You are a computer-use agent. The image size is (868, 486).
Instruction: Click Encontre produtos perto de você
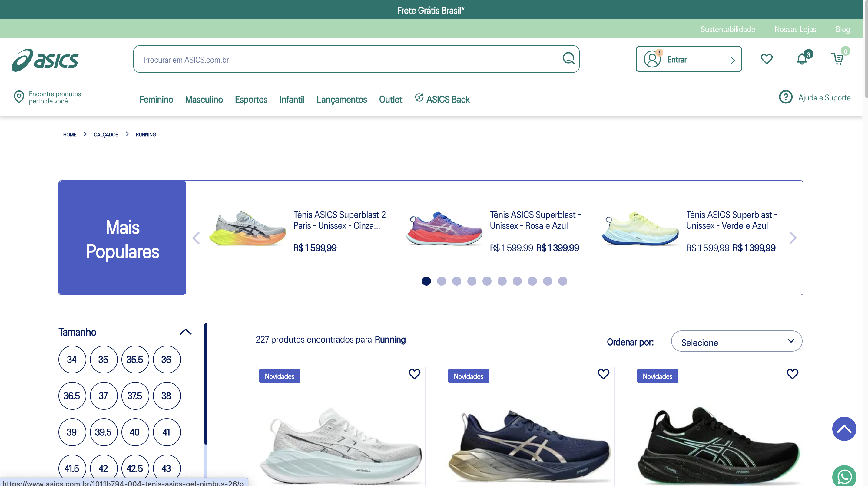55,97
